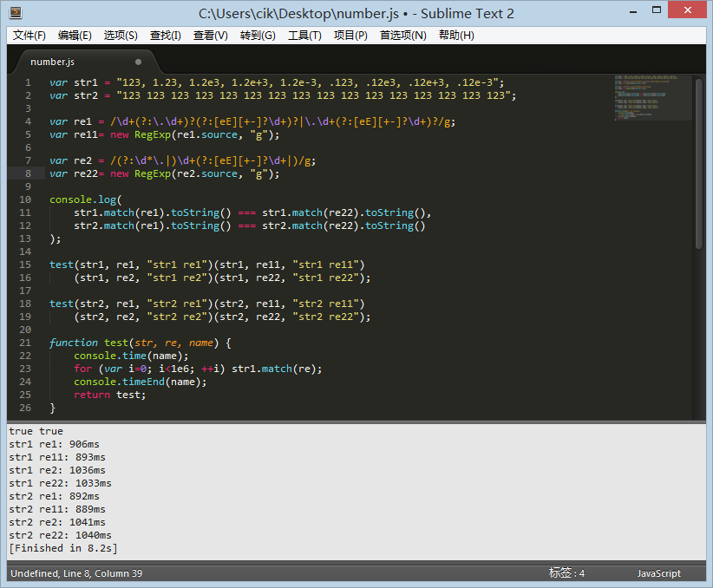This screenshot has width=713, height=588.
Task: Click output 'str2 re1: 892ms'
Action: 54,496
